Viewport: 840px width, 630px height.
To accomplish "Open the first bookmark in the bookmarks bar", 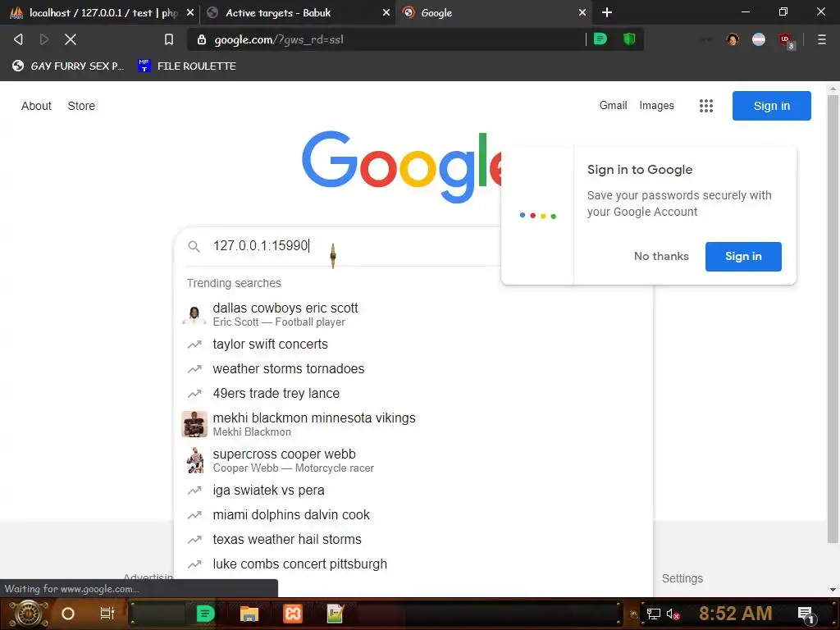I will (x=68, y=66).
